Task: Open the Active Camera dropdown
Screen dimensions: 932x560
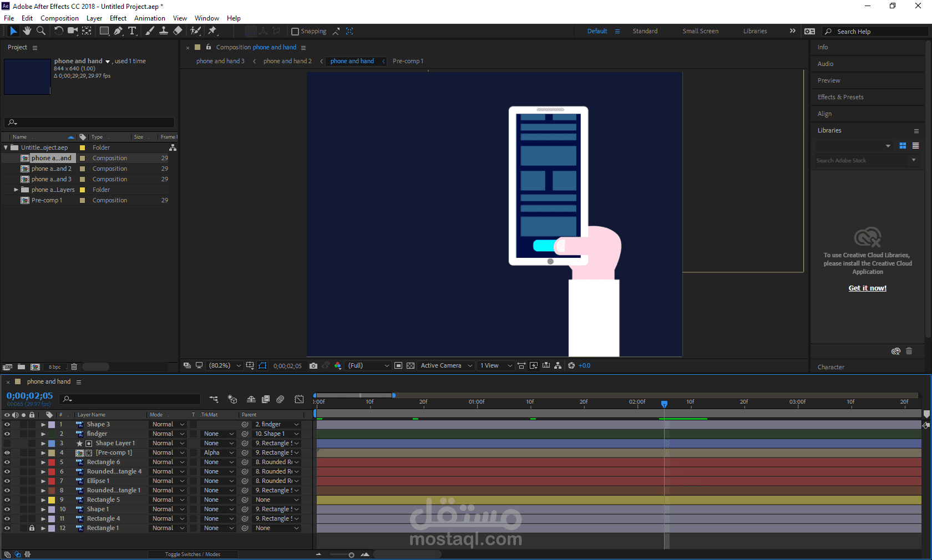Action: click(x=447, y=366)
